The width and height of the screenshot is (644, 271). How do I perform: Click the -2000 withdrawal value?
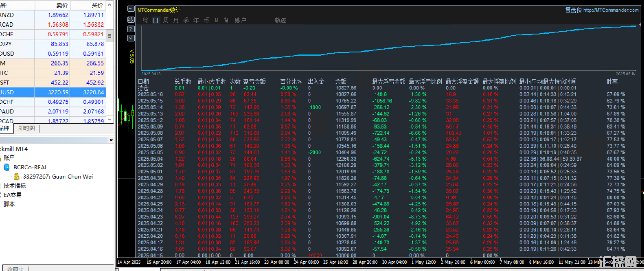[314, 152]
